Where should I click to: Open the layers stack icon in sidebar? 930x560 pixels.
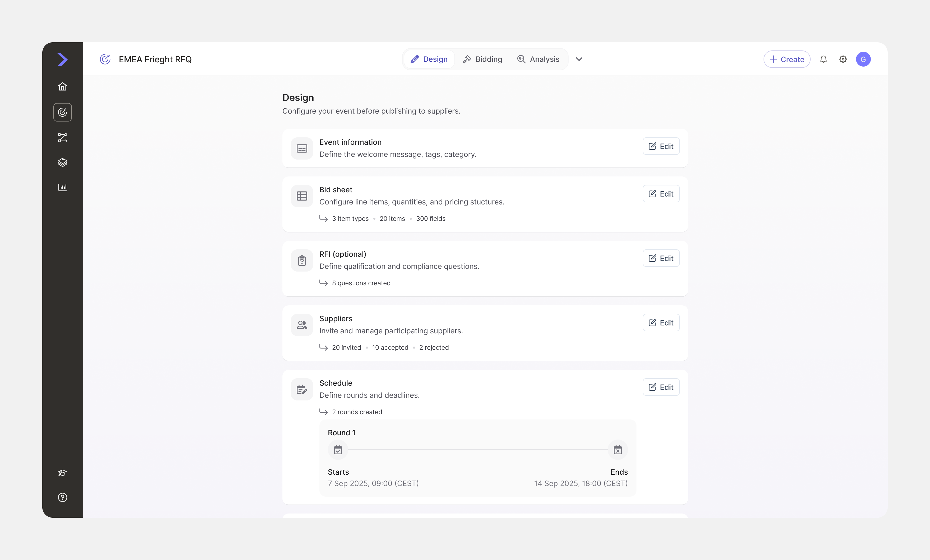63,163
